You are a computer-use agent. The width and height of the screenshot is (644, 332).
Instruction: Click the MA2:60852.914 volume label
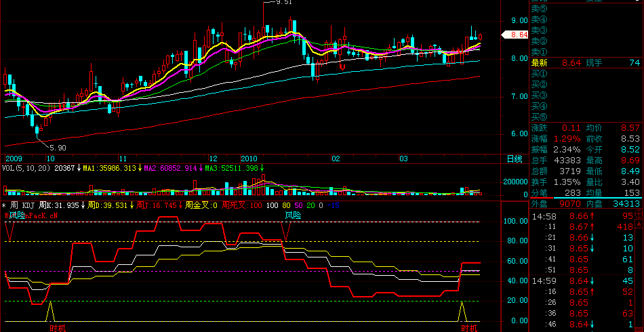pyautogui.click(x=170, y=168)
